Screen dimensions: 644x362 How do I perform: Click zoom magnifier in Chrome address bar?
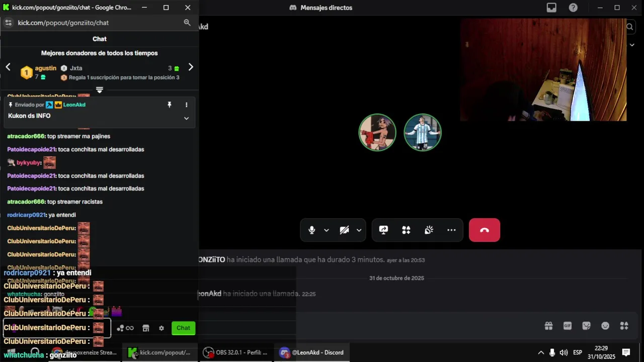pyautogui.click(x=187, y=23)
